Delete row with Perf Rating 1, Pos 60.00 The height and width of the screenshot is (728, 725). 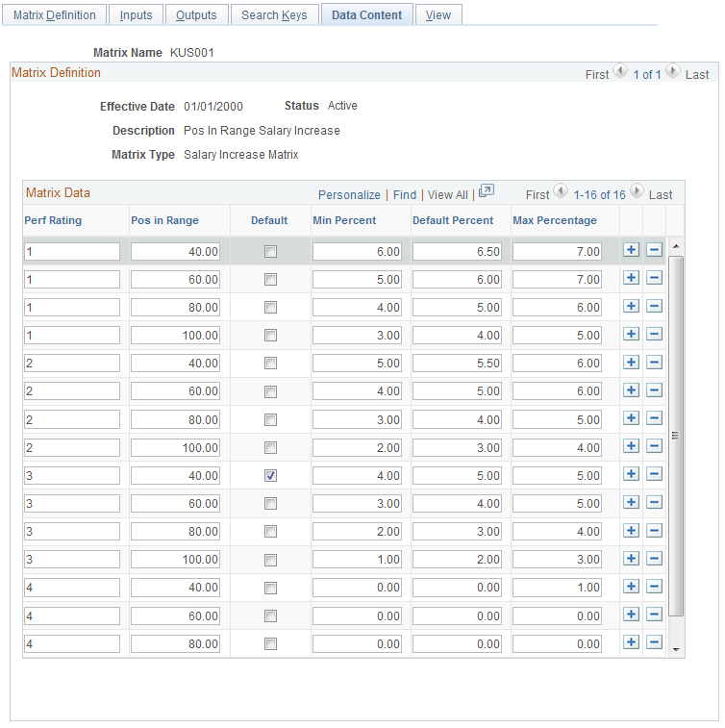click(654, 278)
